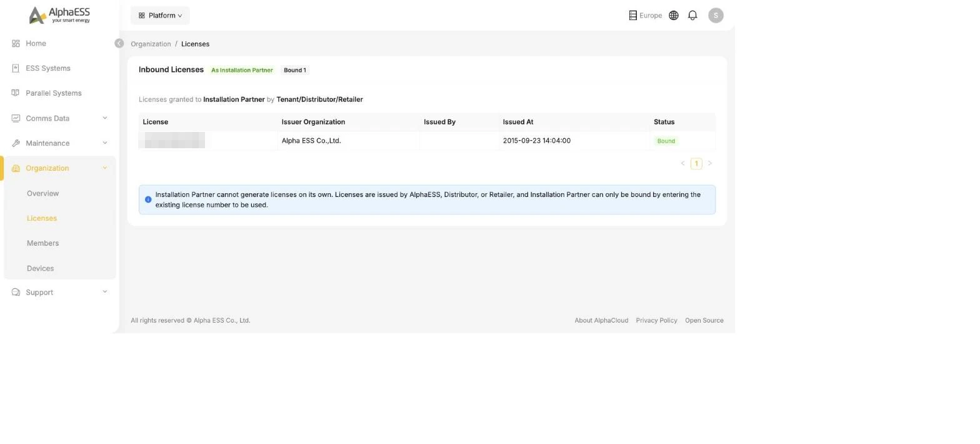Click the ESS Systems sidebar icon
Screen dimensions: 980x444
16,68
